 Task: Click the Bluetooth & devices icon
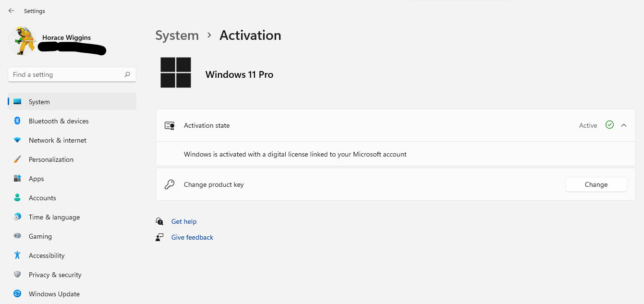point(17,121)
